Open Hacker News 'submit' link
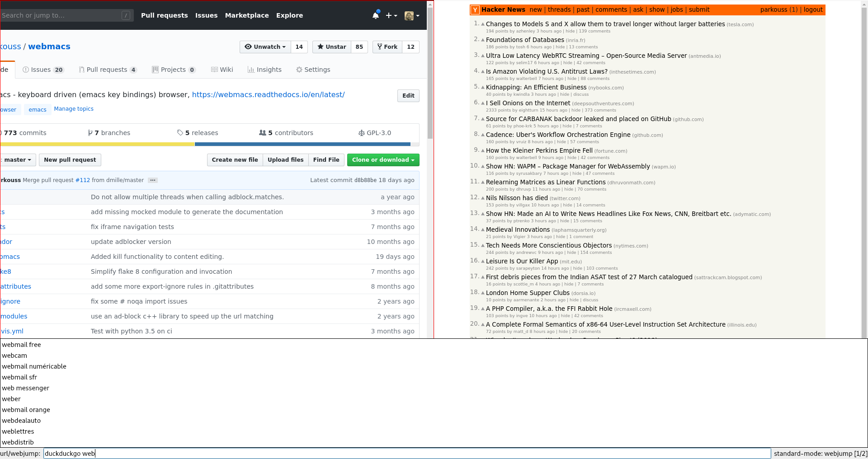The image size is (868, 459). 699,9
